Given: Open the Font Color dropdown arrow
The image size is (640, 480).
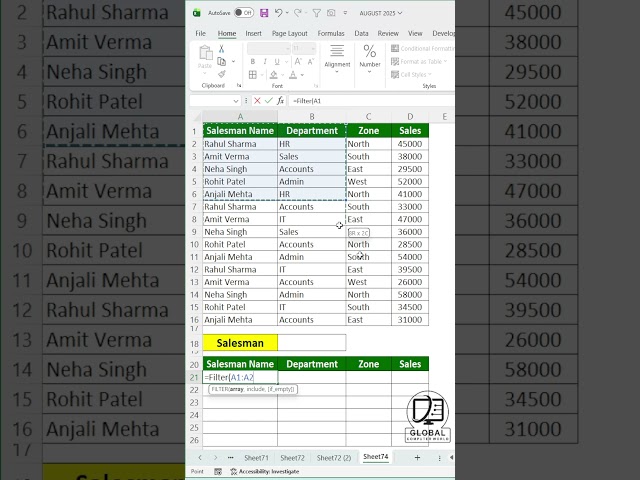Looking at the screenshot, I should (x=302, y=75).
